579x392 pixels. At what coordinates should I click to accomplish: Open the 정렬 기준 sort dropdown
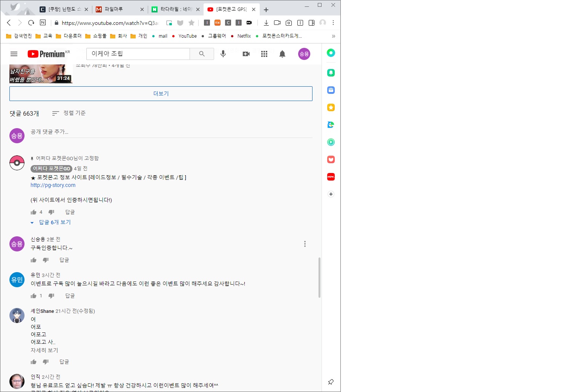tap(69, 113)
